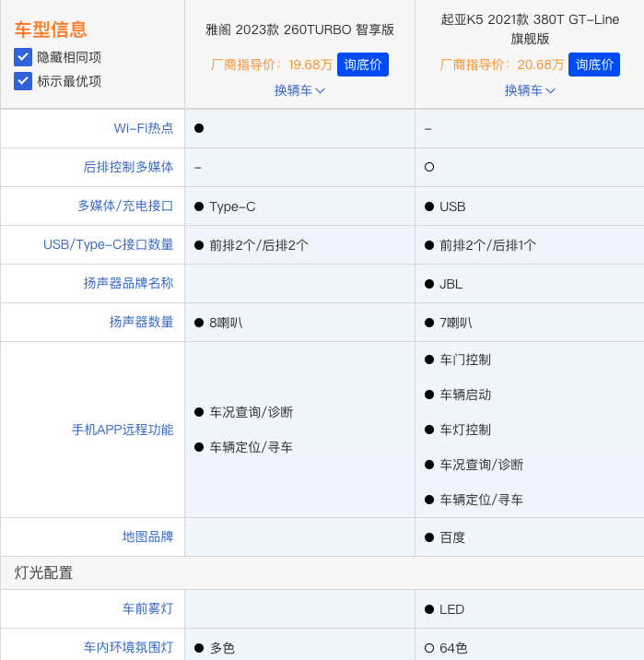Select the 64色 ambient light cell
The width and height of the screenshot is (644, 660).
point(453,648)
